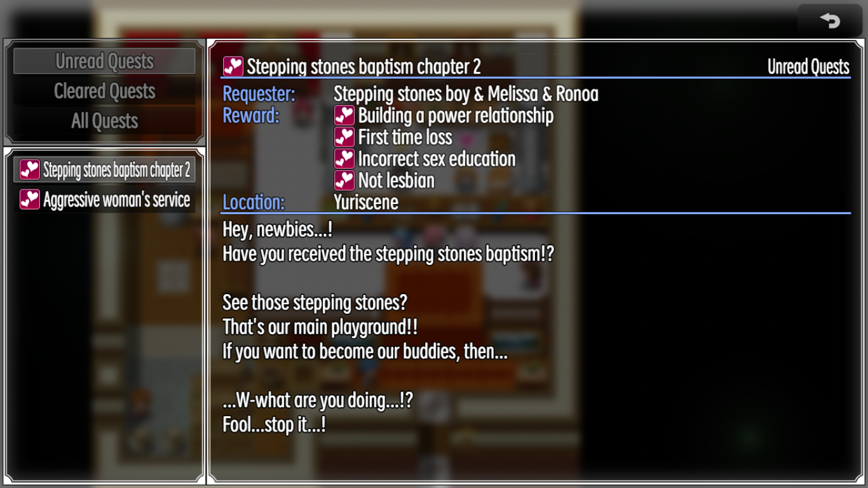Image resolution: width=868 pixels, height=488 pixels.
Task: Click the quest title in the detail header
Action: click(x=363, y=67)
